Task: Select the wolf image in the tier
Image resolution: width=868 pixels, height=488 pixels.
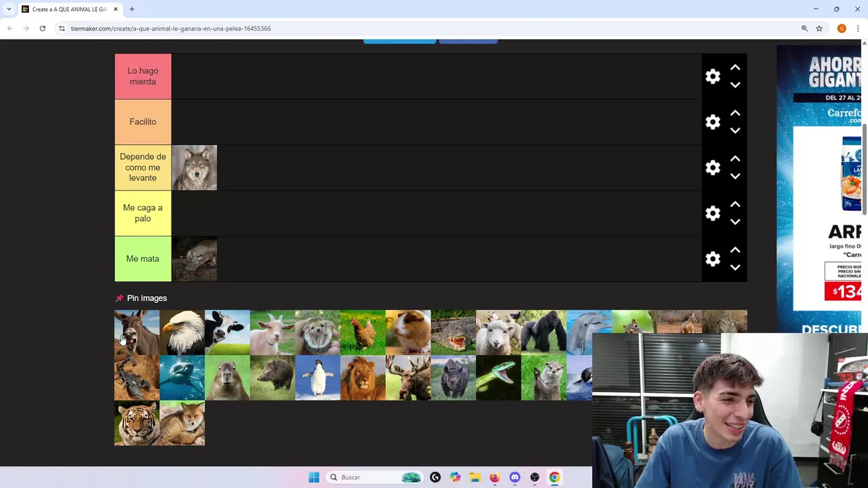Action: coord(195,167)
